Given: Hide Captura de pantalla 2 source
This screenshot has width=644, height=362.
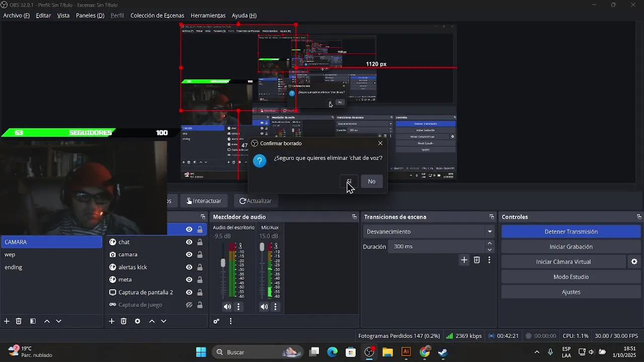Looking at the screenshot, I should (x=189, y=292).
